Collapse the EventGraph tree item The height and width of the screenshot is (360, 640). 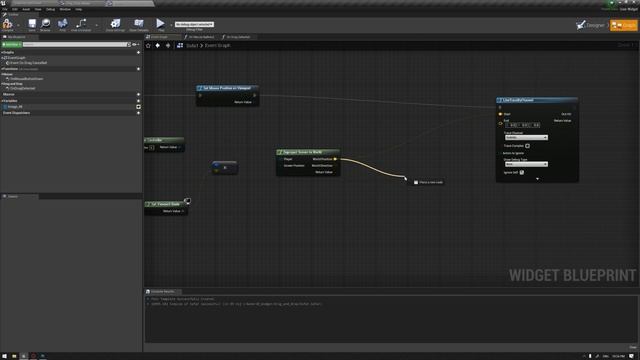tap(2, 58)
